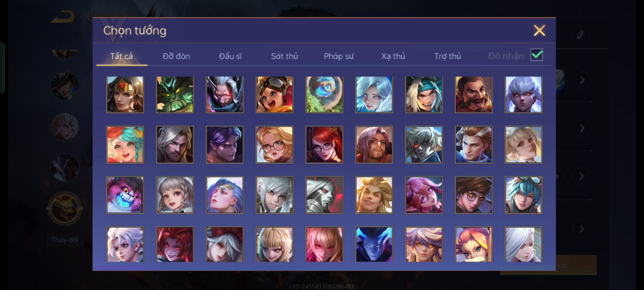Choose the red-haired woman with glasses hero

[324, 145]
